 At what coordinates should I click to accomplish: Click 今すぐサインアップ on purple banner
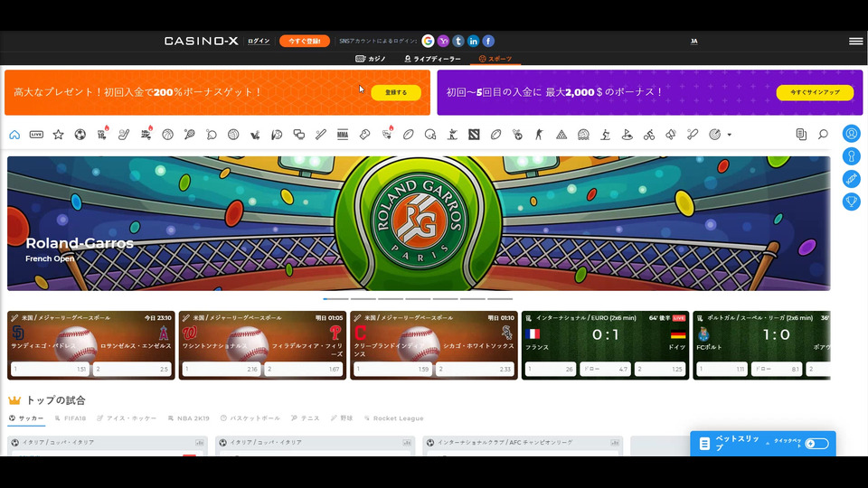pyautogui.click(x=815, y=92)
